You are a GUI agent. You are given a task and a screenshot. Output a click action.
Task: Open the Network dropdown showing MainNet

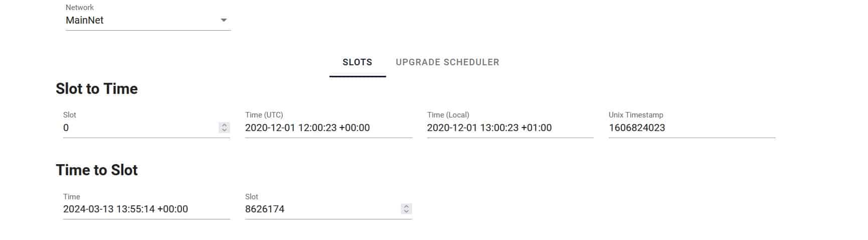point(140,21)
